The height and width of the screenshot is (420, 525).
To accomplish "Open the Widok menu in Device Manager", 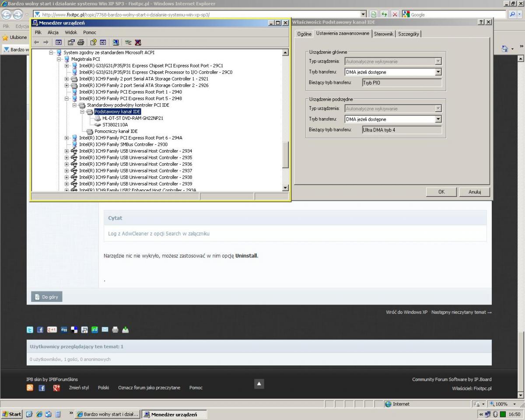I will click(71, 32).
